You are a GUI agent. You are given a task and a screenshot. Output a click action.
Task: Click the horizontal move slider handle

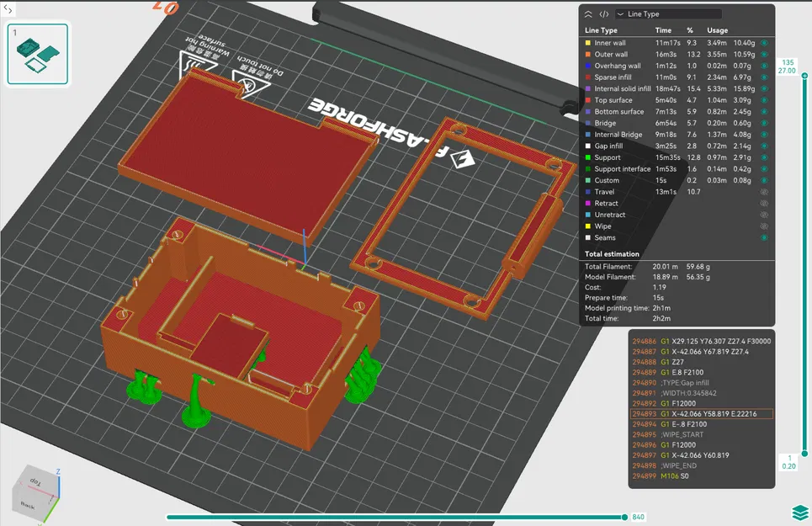tap(624, 517)
